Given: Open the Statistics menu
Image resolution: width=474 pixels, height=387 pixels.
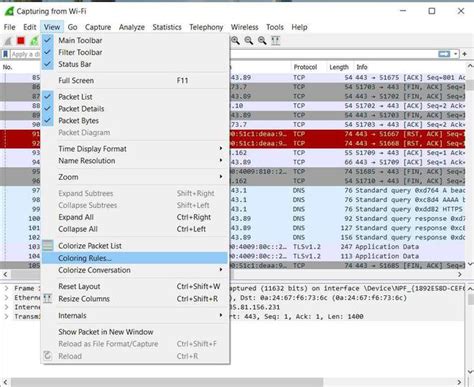Looking at the screenshot, I should 167,27.
